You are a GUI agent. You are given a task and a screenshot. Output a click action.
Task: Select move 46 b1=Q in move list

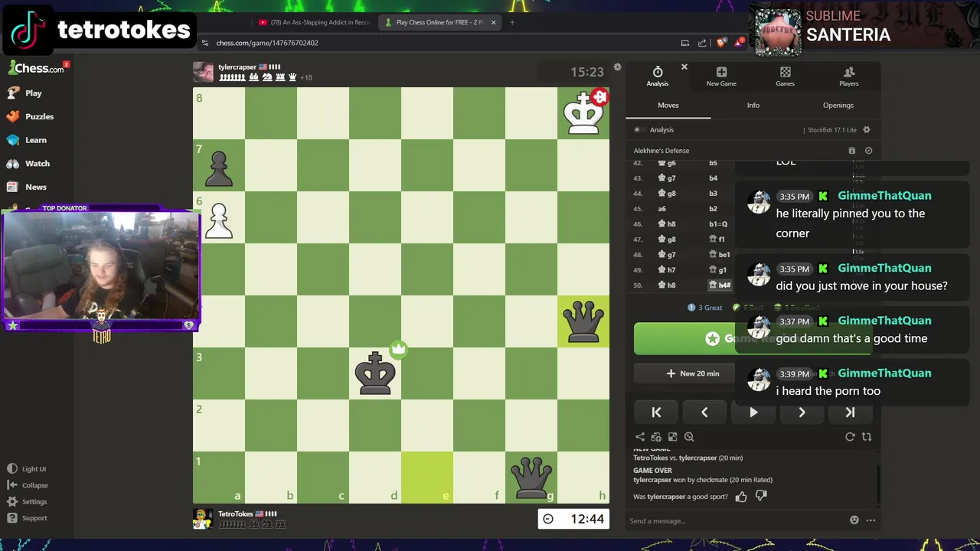(x=718, y=224)
